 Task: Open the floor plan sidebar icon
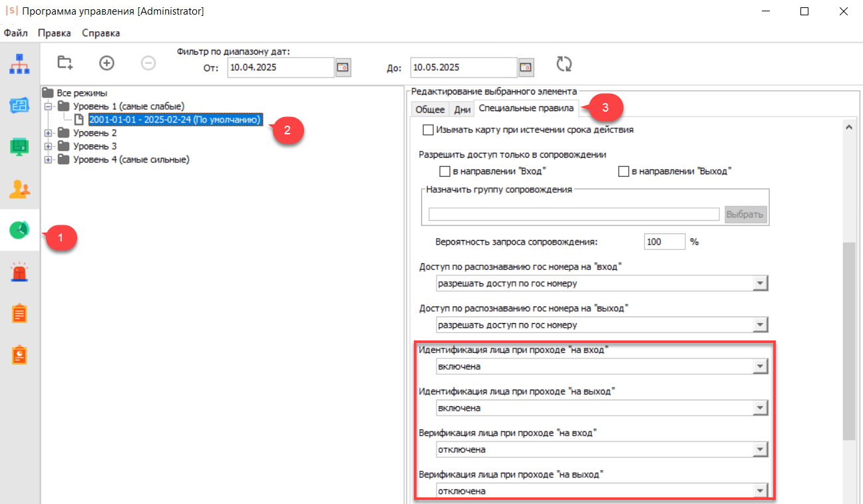[19, 105]
